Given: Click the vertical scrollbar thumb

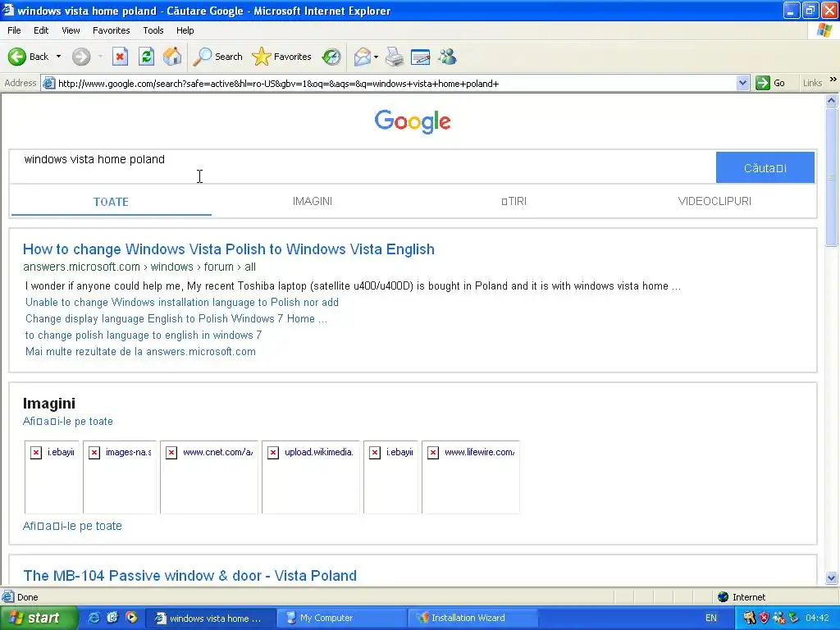Looking at the screenshot, I should [832, 177].
